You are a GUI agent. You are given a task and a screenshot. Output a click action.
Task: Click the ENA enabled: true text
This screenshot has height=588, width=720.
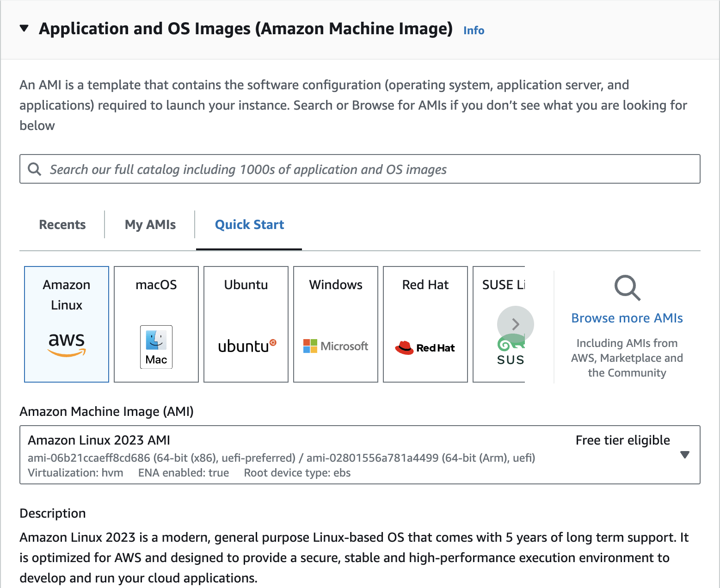[184, 473]
